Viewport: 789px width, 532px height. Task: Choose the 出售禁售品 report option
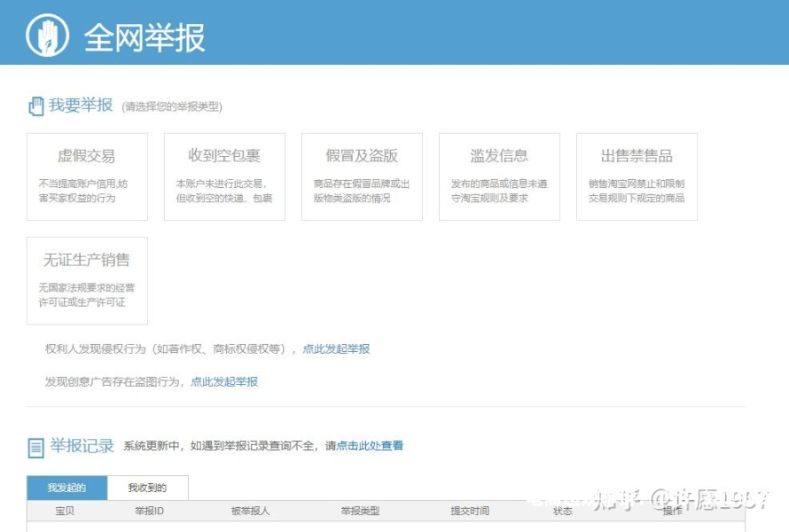click(637, 176)
